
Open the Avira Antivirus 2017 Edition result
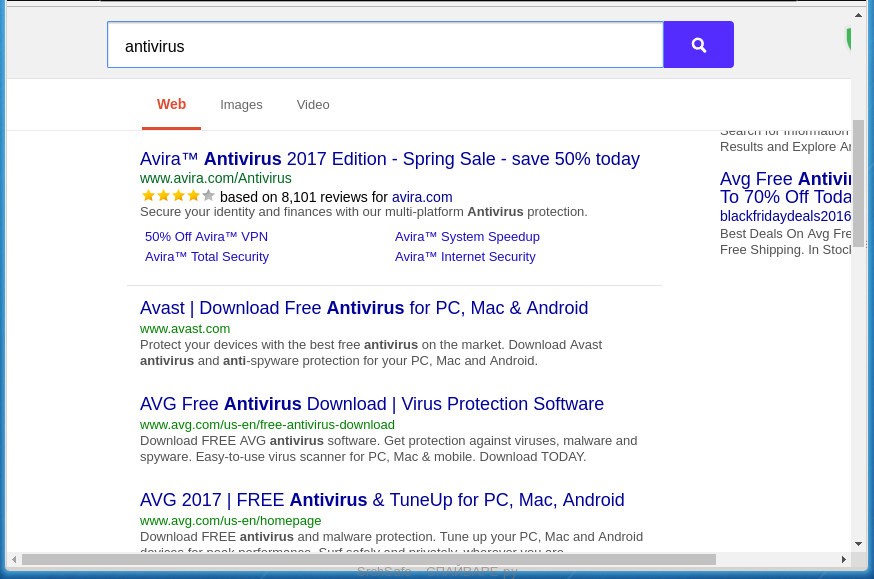(x=389, y=159)
